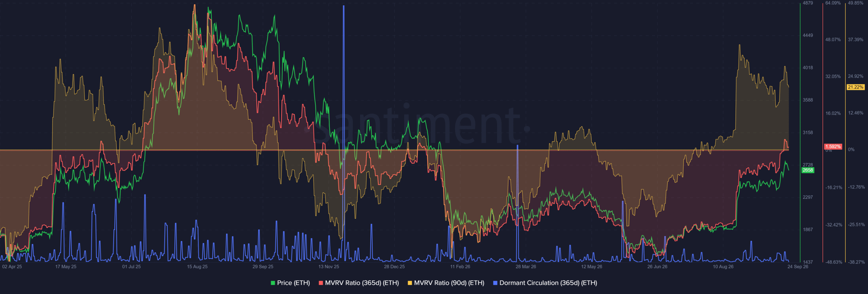
Task: Toggle the Price (ETH) legend label
Action: tap(293, 283)
